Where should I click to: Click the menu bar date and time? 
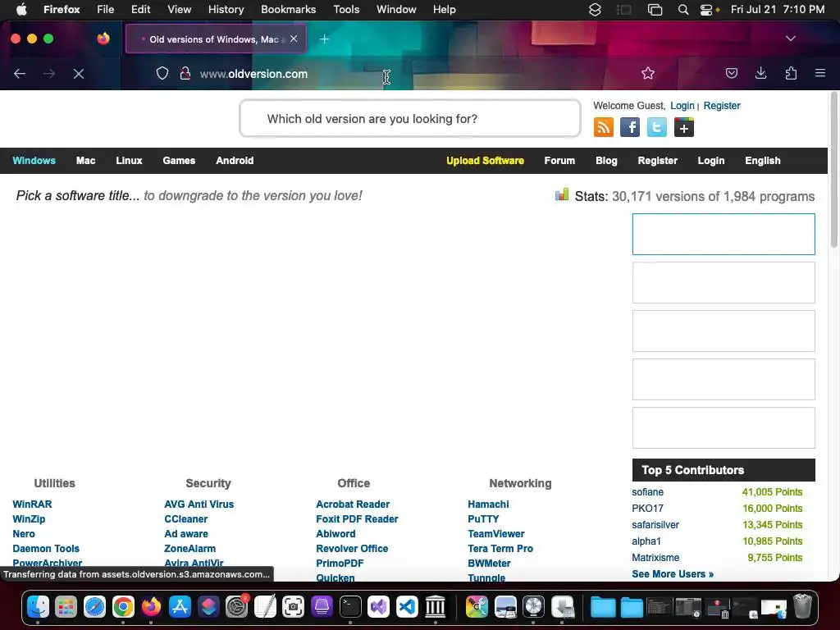click(778, 10)
